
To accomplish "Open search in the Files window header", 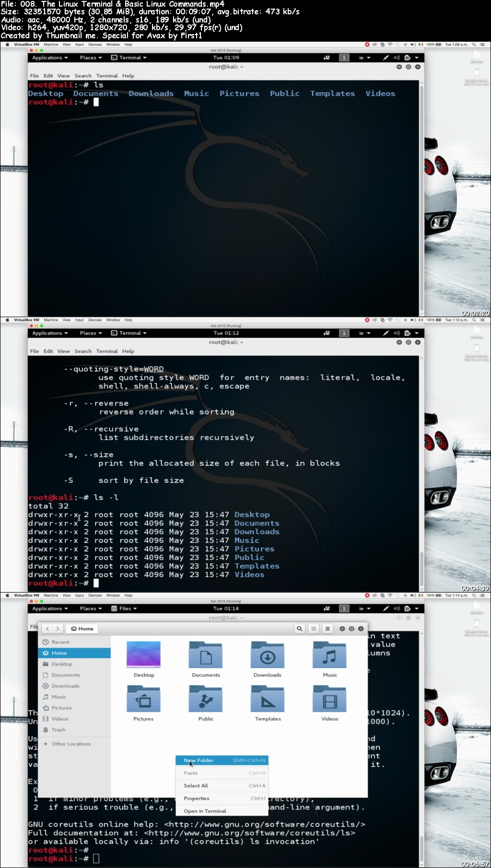I will coord(300,628).
